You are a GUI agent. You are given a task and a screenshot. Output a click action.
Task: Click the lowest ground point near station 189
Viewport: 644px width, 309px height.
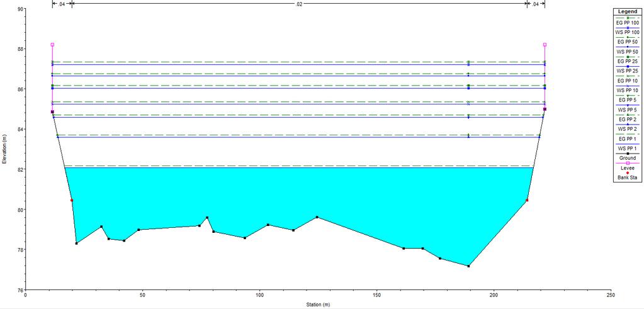coord(468,266)
